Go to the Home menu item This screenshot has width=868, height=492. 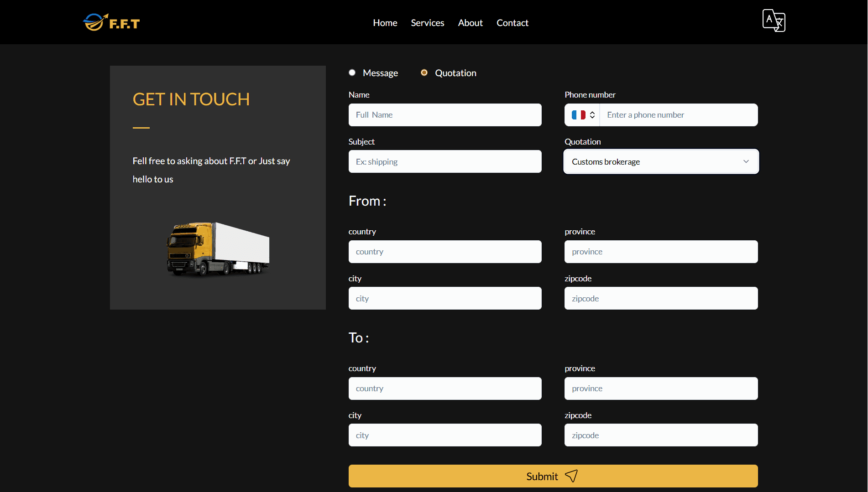(x=385, y=23)
